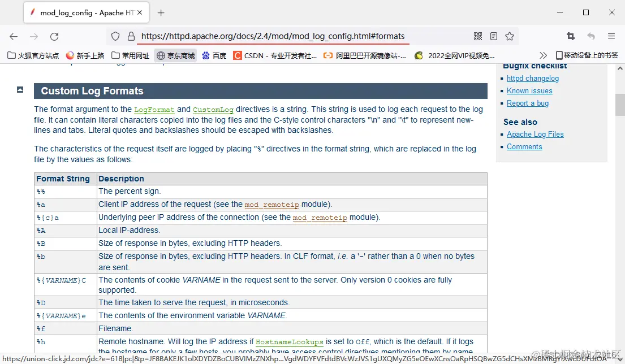Go forward one page
This screenshot has width=625, height=364.
click(34, 36)
